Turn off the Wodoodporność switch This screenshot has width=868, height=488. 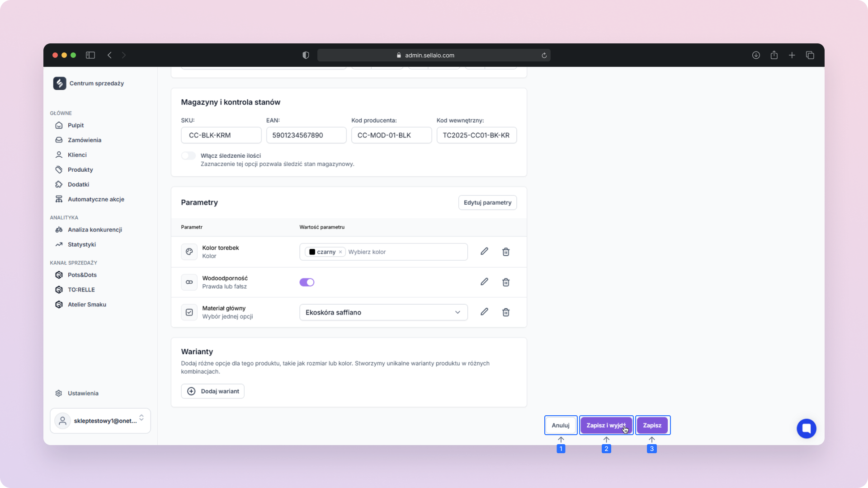tap(307, 282)
